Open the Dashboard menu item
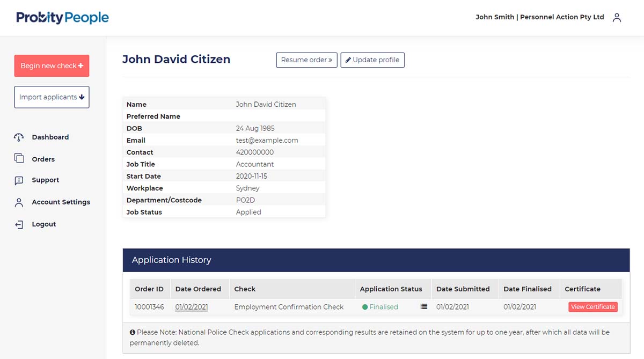Viewport: 644px width, 359px height. 50,137
